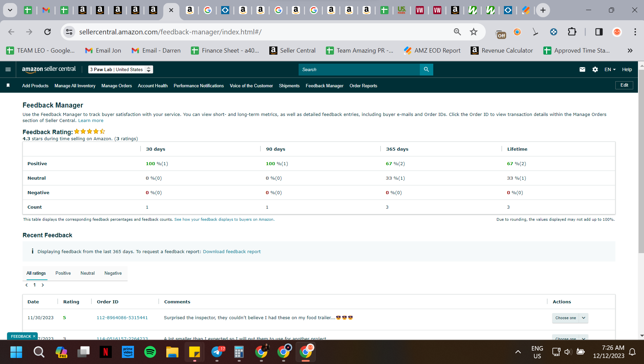Open the Revenue Calculator bookmark
This screenshot has width=644, height=364.
pos(502,51)
